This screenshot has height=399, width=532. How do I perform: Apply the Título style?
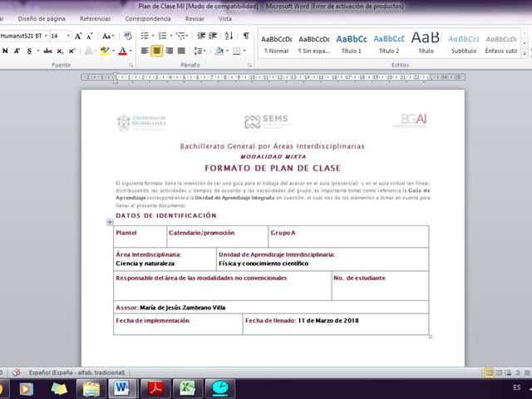(x=426, y=44)
